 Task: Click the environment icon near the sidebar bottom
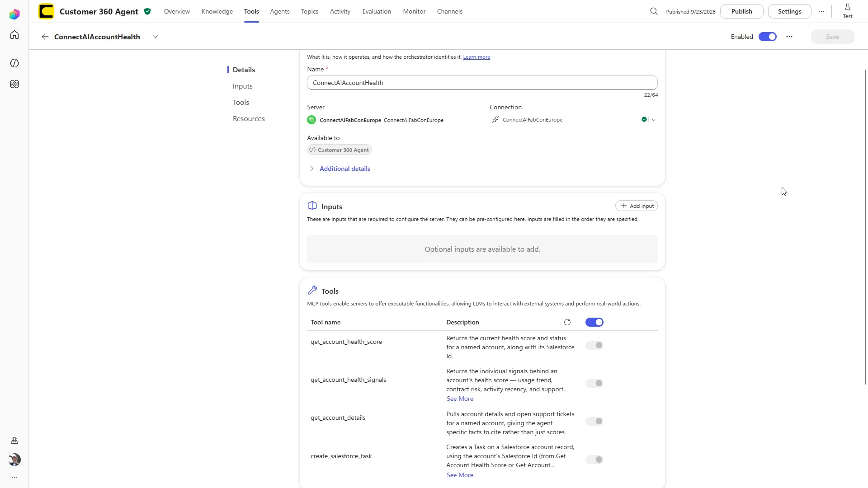(x=14, y=441)
